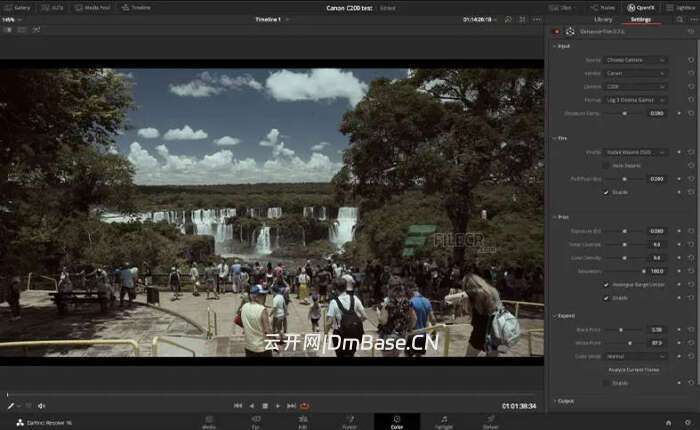The height and width of the screenshot is (430, 700).
Task: Jump to last frame button
Action: [291, 406]
